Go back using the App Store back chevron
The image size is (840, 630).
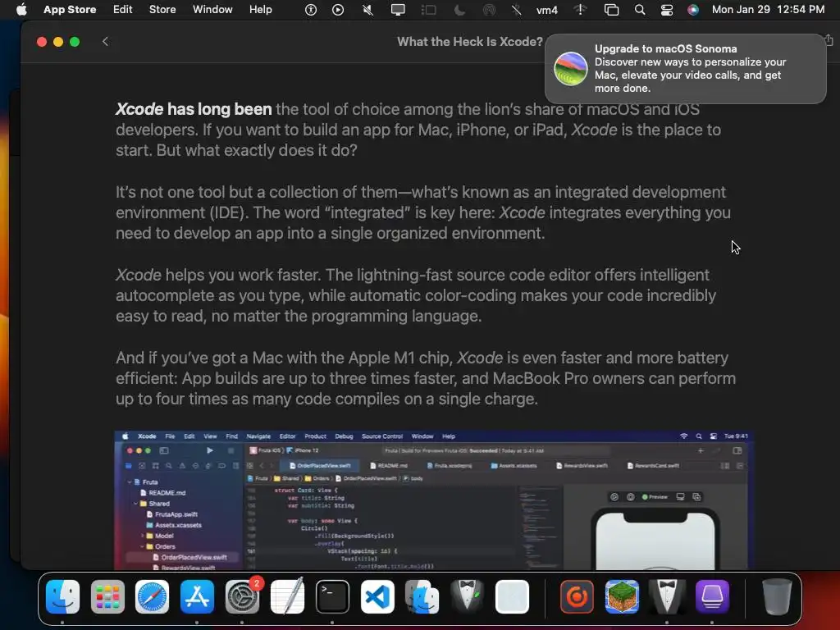tap(105, 41)
